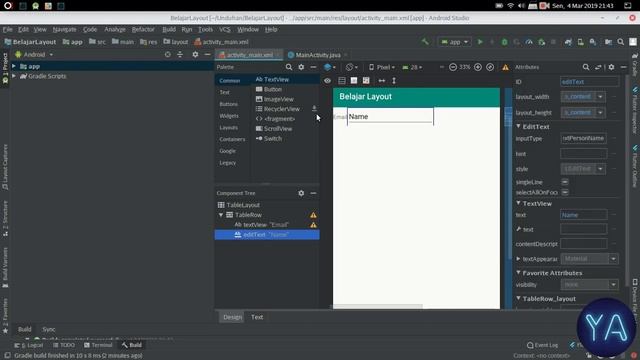Click the text field containing Name

point(584,215)
